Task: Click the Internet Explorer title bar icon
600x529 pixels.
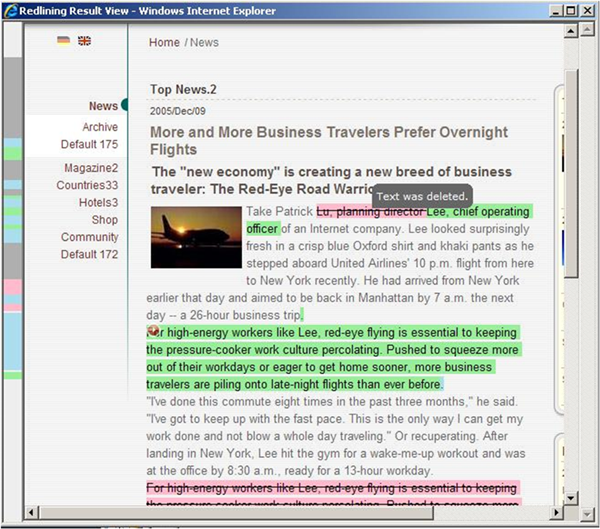Action: pyautogui.click(x=13, y=10)
